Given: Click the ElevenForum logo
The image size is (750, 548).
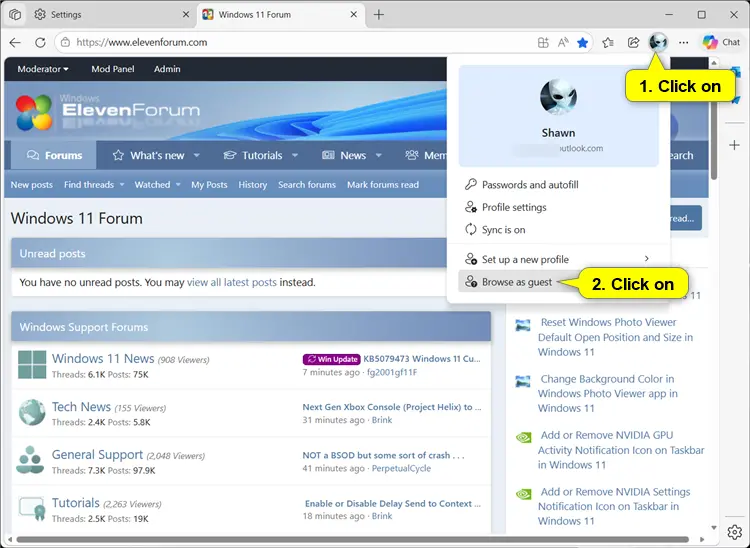Looking at the screenshot, I should (108, 111).
